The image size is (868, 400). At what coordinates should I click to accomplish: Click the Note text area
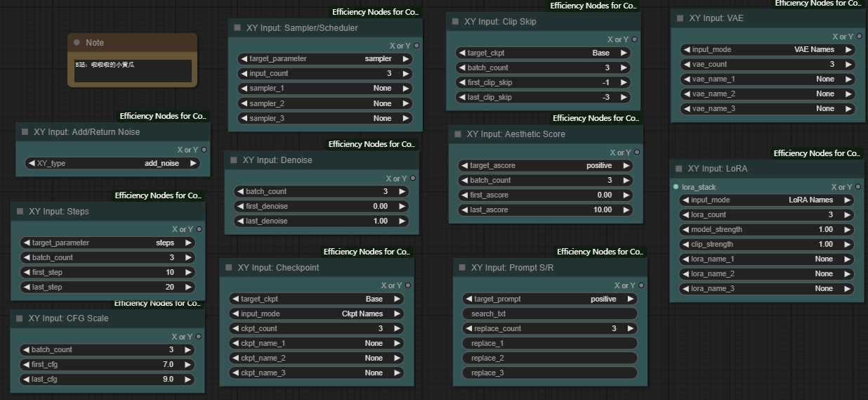[133, 71]
